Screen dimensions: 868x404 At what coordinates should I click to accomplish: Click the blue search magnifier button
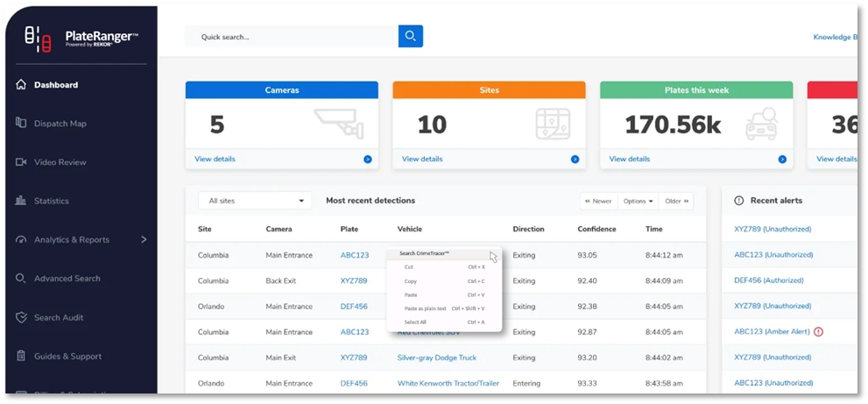(411, 36)
